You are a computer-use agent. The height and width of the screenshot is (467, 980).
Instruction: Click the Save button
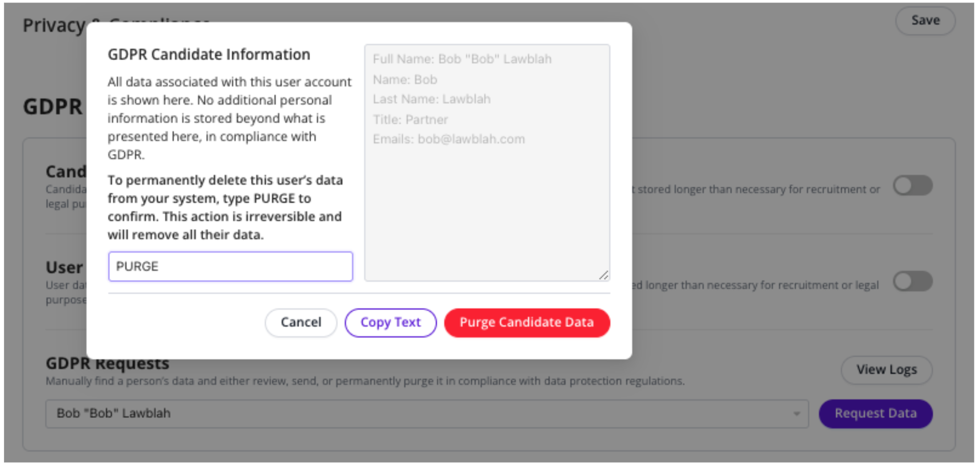[x=925, y=21]
